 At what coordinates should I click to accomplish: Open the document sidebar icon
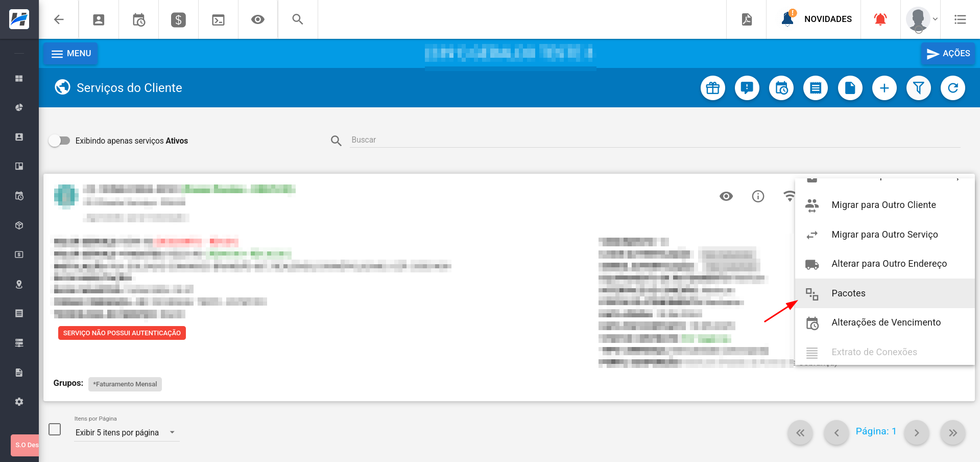(x=19, y=373)
